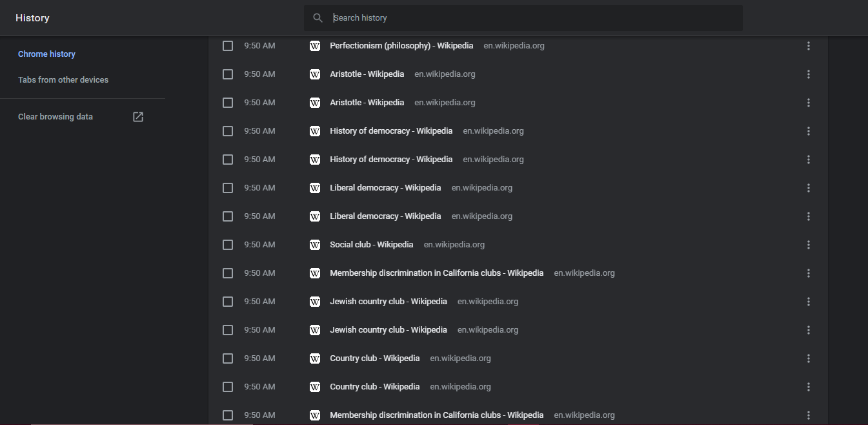Select the upper History of democracy checkbox
Screen dimensions: 868x425
coord(228,131)
